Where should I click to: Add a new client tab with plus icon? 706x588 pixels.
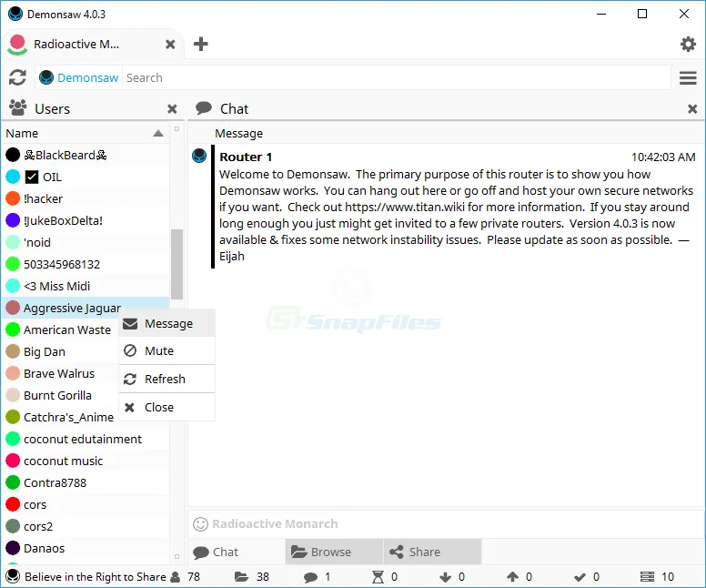200,45
